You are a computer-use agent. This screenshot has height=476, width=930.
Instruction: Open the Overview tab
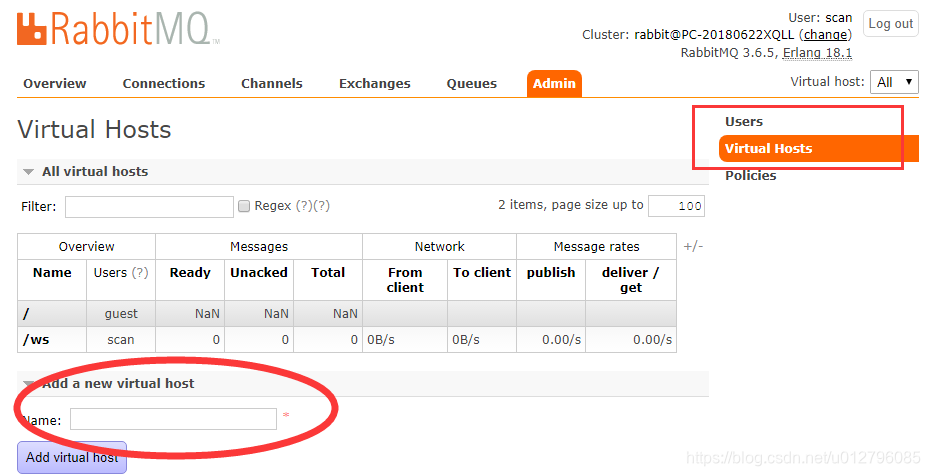[x=55, y=84]
